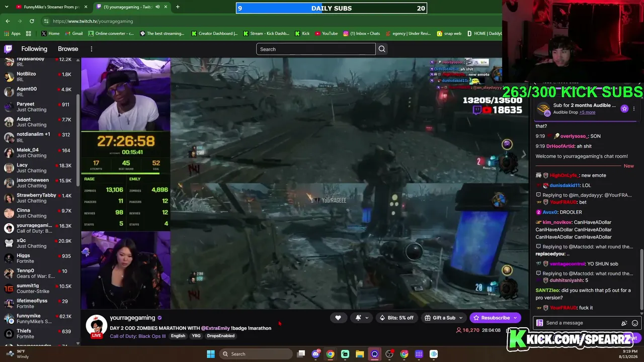644x362 pixels.
Task: Open StrawberryTabby channel in sidebar
Action: pyautogui.click(x=39, y=198)
